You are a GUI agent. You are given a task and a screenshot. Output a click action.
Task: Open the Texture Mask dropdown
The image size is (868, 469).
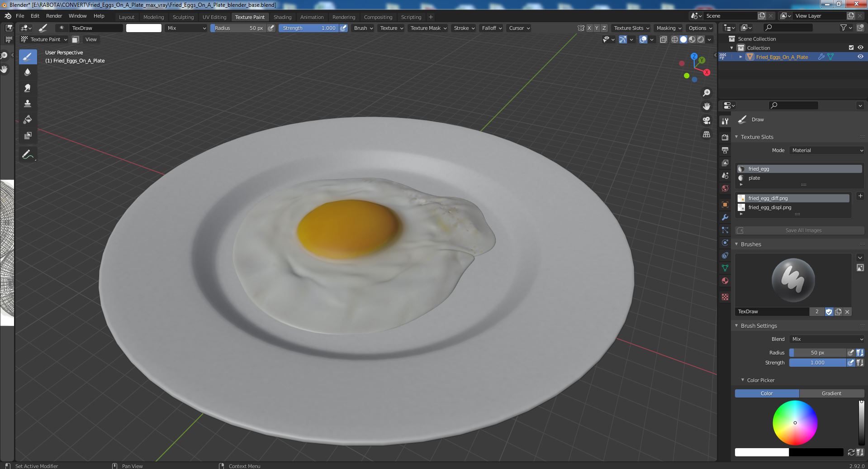(x=428, y=28)
